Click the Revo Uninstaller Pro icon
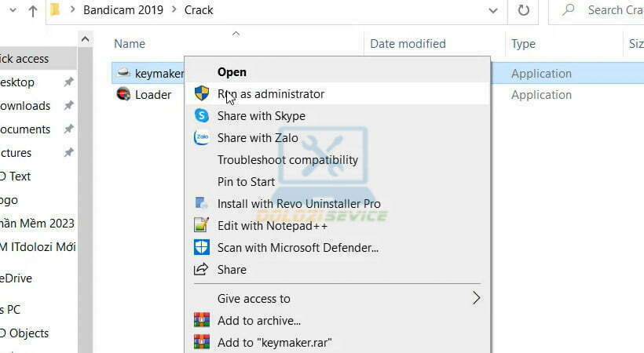This screenshot has height=353, width=644. (202, 204)
